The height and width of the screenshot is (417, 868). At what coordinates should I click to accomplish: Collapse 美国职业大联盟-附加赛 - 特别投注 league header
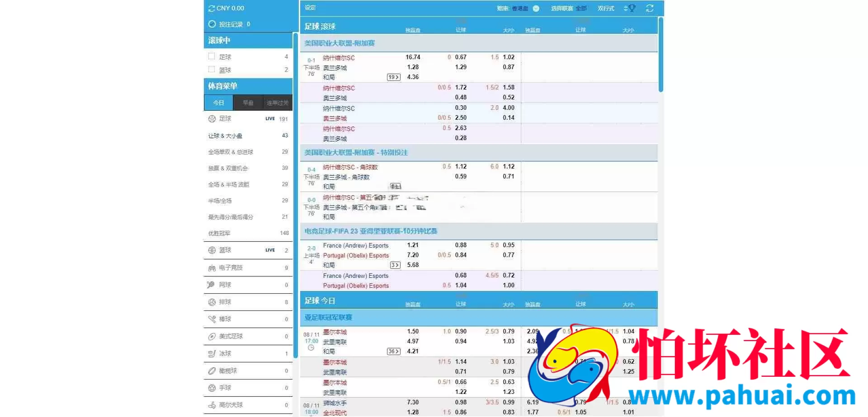point(479,153)
